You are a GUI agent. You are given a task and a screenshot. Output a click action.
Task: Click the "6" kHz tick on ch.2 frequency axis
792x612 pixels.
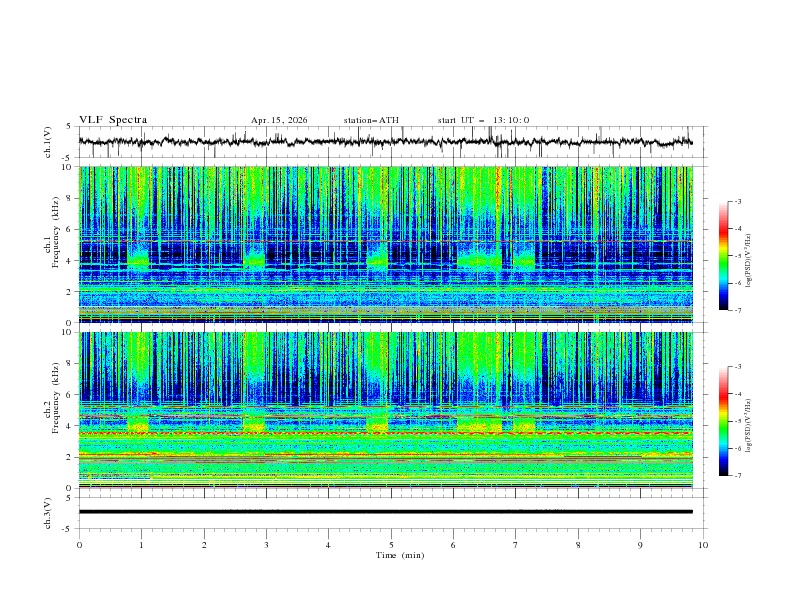[x=70, y=395]
